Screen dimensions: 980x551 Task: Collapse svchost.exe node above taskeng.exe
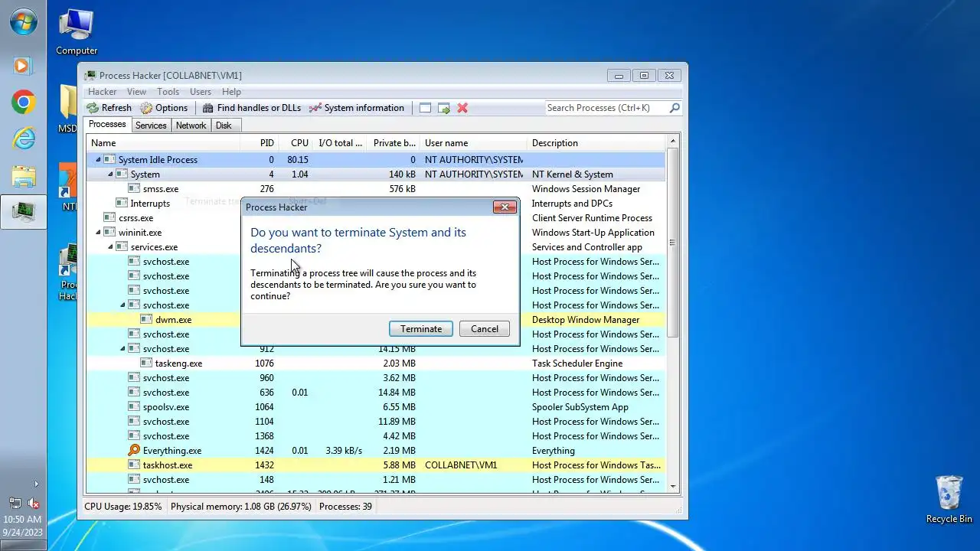pos(122,349)
